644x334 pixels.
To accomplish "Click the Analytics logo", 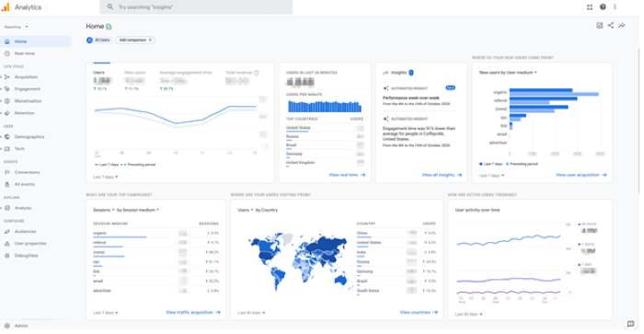I will [x=6, y=7].
